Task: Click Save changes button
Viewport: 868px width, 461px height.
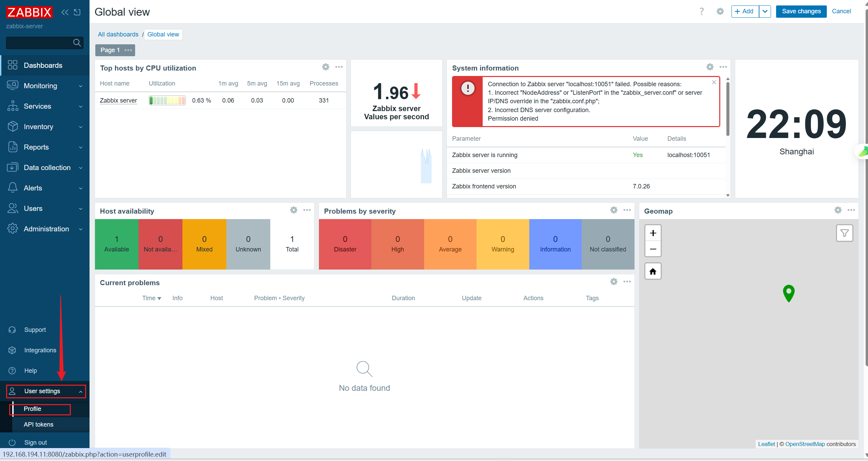Action: point(801,11)
